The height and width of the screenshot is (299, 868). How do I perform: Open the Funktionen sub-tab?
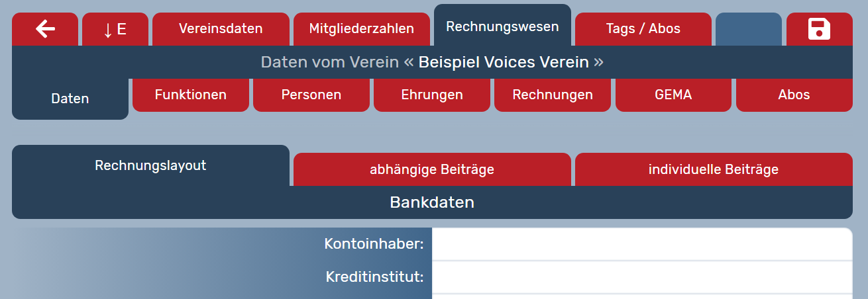pyautogui.click(x=191, y=95)
